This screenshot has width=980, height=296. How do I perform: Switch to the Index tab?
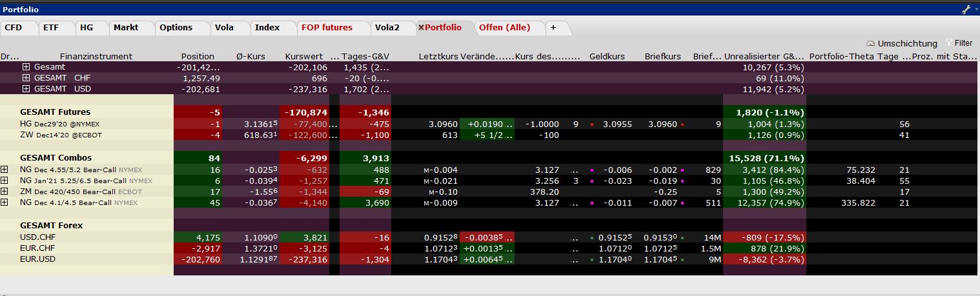pyautogui.click(x=267, y=28)
